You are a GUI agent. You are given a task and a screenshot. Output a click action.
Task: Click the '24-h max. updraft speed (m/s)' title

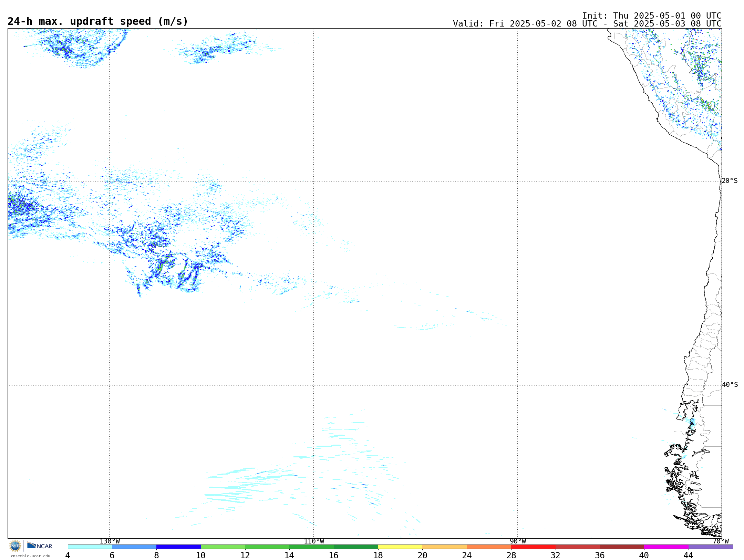98,21
